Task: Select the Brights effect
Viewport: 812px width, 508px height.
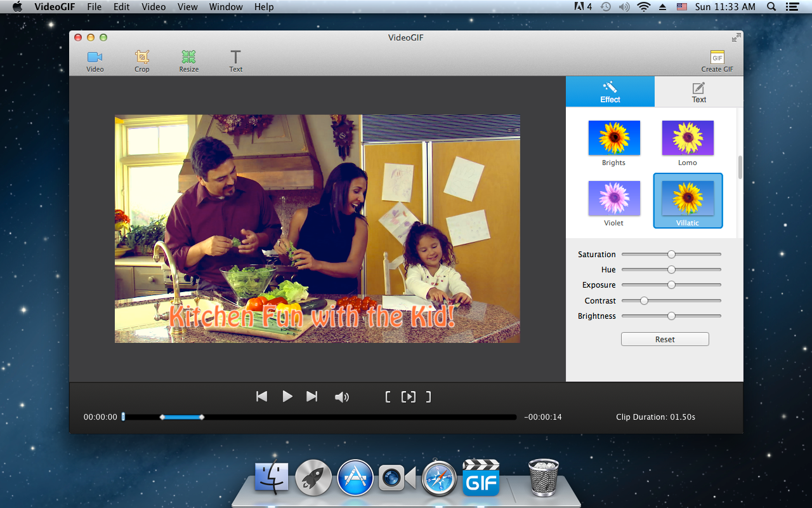Action: 613,138
